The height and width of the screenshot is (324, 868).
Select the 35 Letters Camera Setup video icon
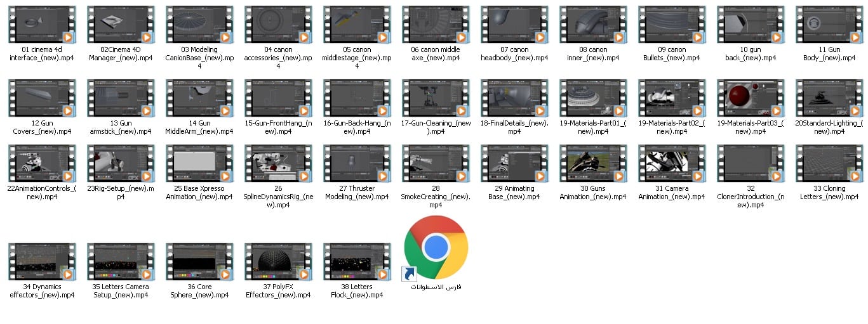coord(121,261)
